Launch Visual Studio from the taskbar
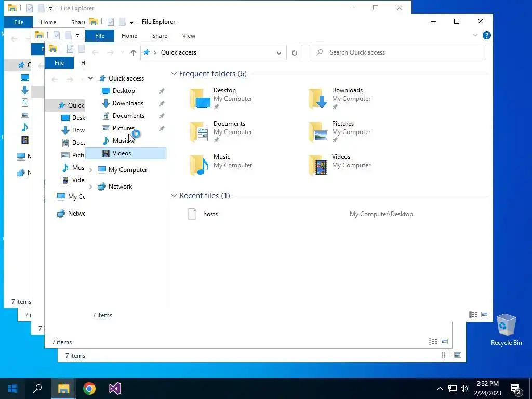Screen dimensions: 532x399 click(x=115, y=389)
